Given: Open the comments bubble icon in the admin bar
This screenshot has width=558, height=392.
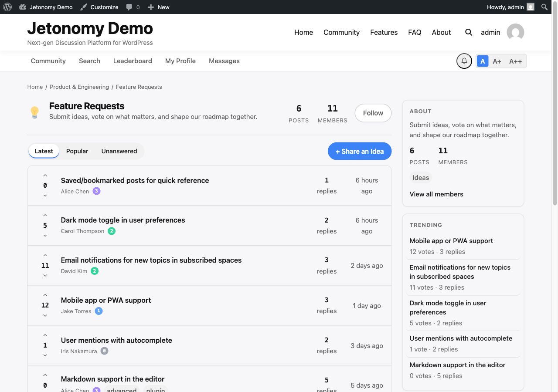Looking at the screenshot, I should coord(129,7).
